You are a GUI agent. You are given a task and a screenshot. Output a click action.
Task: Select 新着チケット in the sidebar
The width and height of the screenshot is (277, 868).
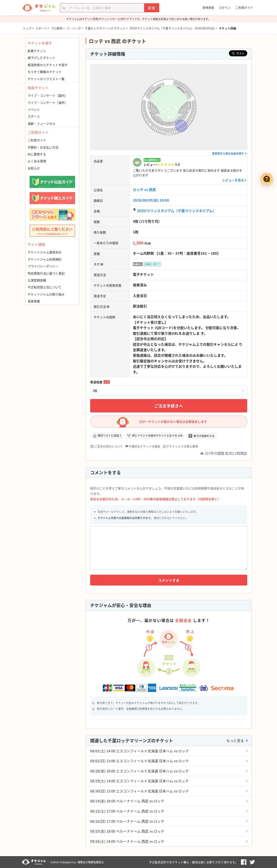click(x=37, y=51)
